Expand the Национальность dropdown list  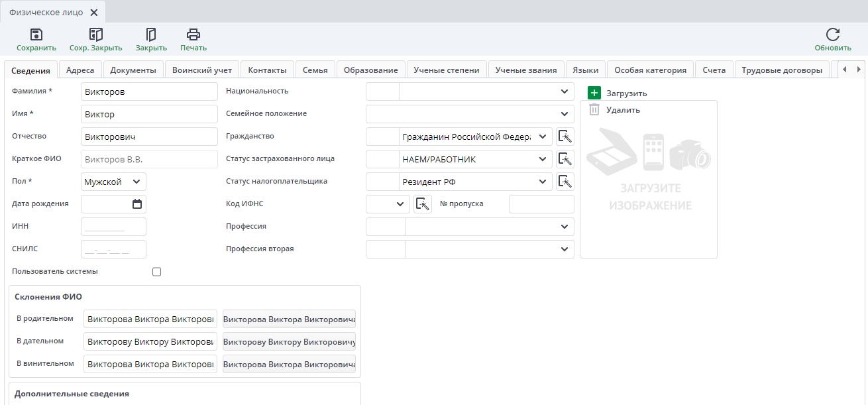click(564, 91)
